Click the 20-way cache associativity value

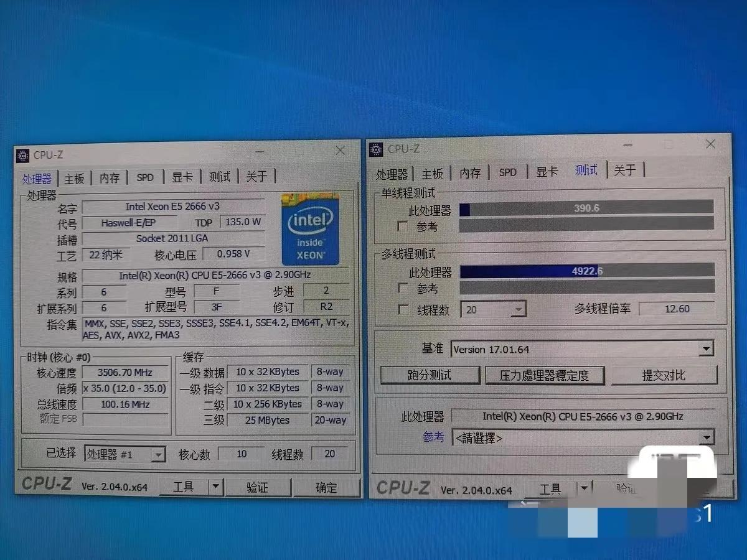click(330, 420)
